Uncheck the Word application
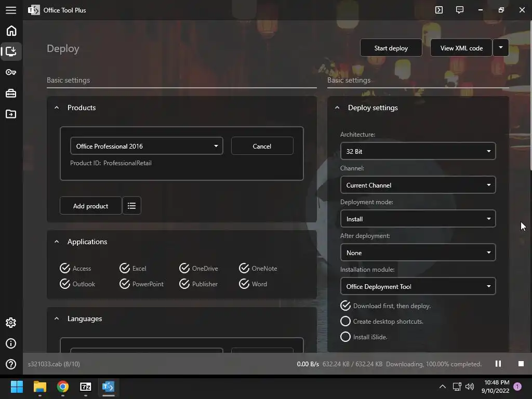 [253, 284]
